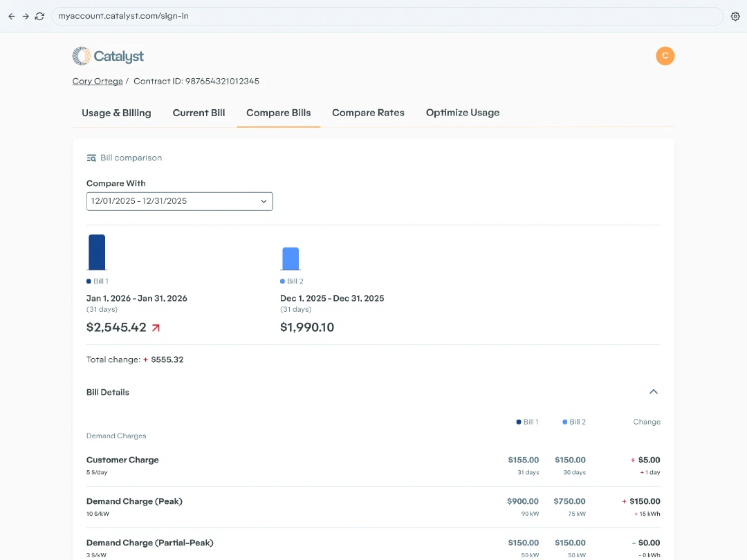
Task: Click the Customer Charge Bill 1 value $155.00
Action: tap(523, 460)
